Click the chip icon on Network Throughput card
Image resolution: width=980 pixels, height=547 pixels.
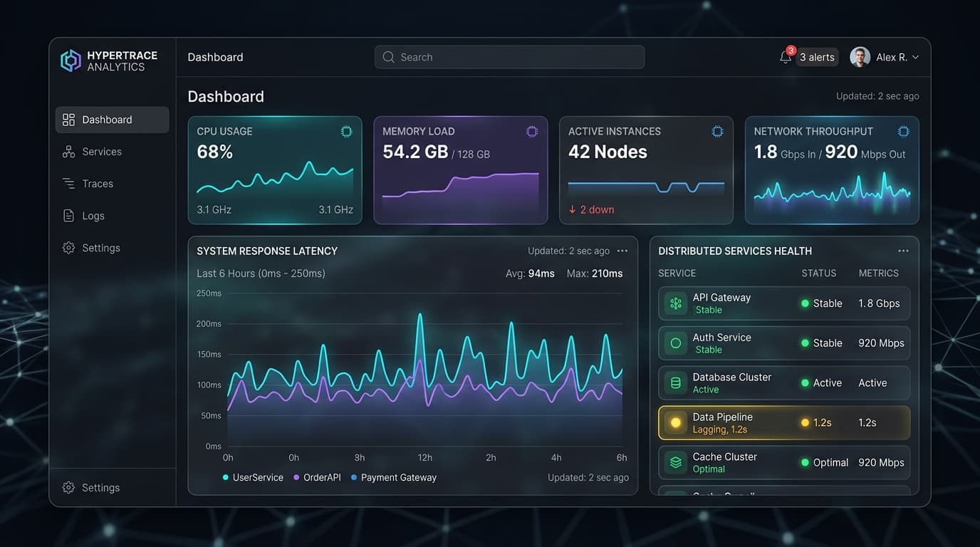pos(904,132)
